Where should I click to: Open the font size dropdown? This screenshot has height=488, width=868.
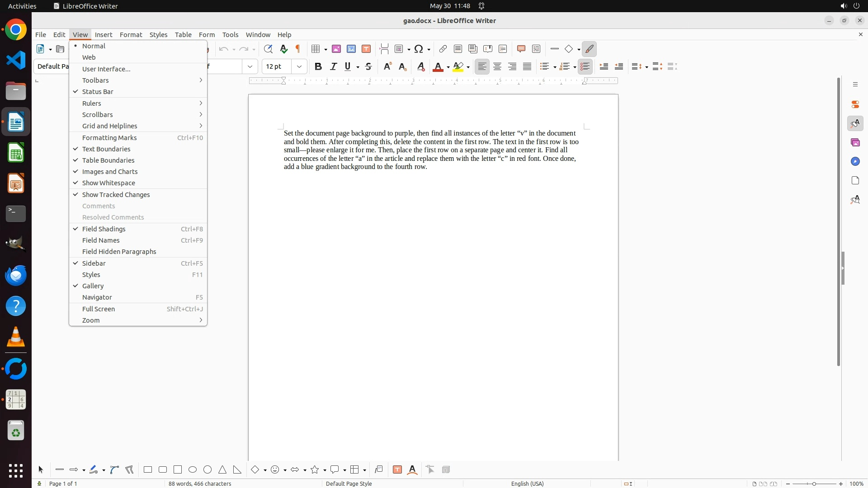pos(299,66)
